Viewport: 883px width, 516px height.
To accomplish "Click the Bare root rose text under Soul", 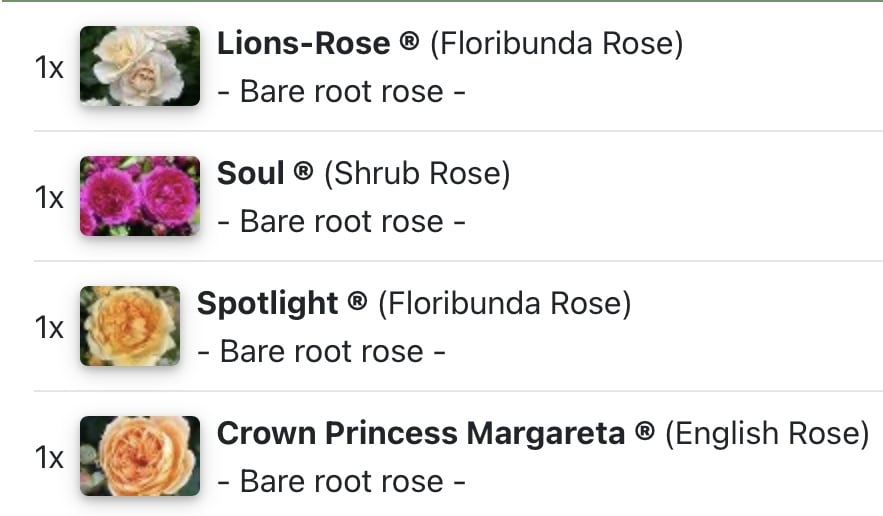I will (x=341, y=221).
